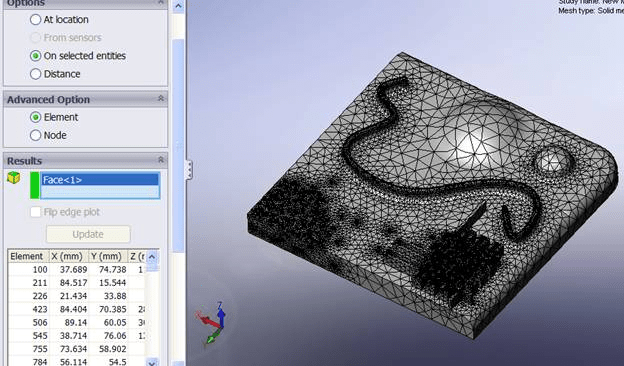Select the element 211 row
The height and width of the screenshot is (366, 624).
tap(76, 282)
